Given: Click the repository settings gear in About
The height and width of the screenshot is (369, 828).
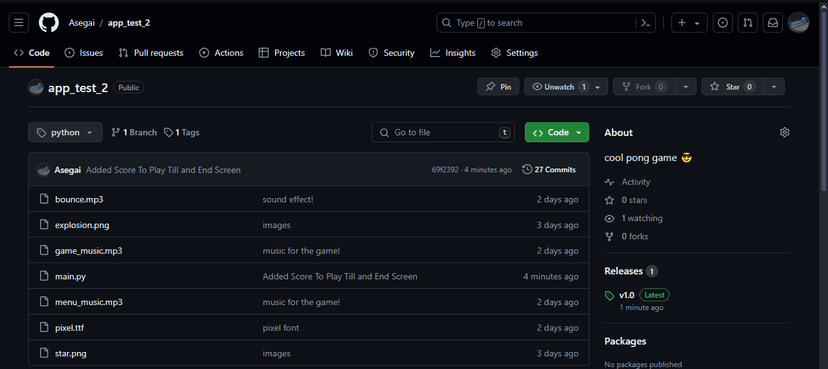Looking at the screenshot, I should tap(785, 133).
